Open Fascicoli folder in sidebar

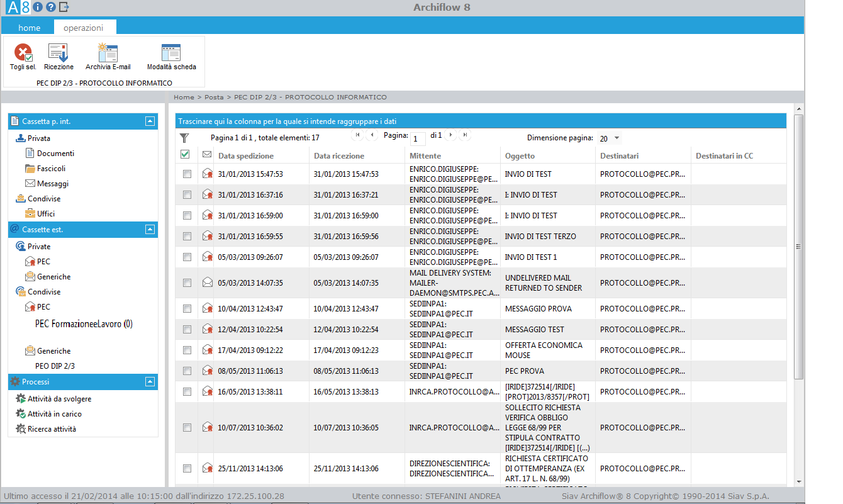pyautogui.click(x=45, y=168)
